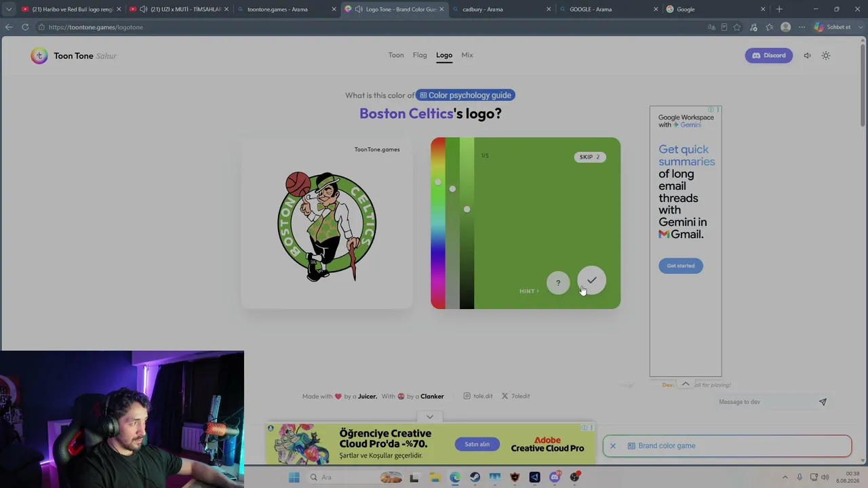Open the tole.dit Instagram link
Image resolution: width=868 pixels, height=488 pixels.
478,396
